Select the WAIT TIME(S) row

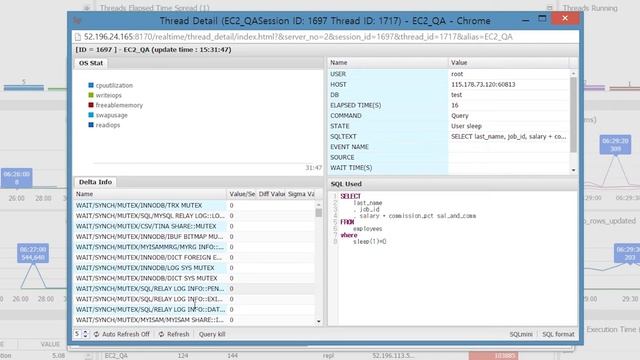[449, 168]
